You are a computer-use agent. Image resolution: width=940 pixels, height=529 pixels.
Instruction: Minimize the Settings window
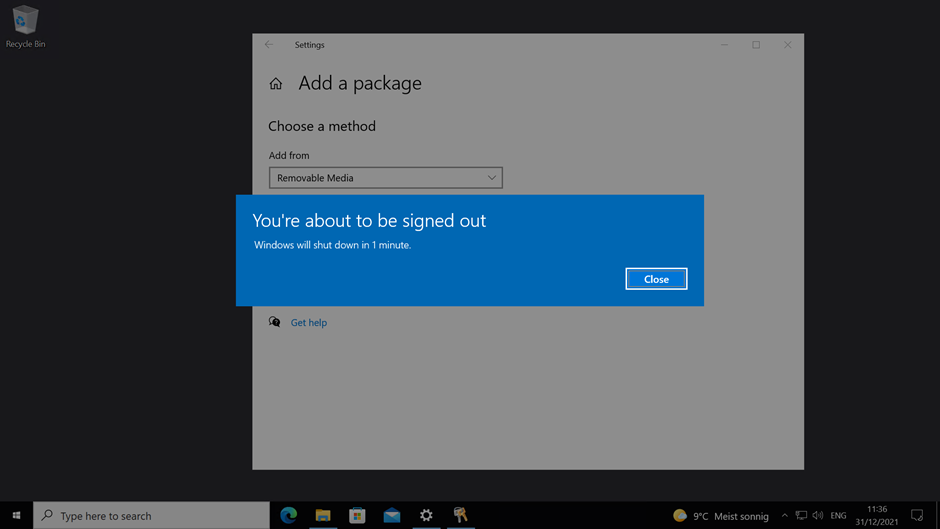click(x=724, y=44)
